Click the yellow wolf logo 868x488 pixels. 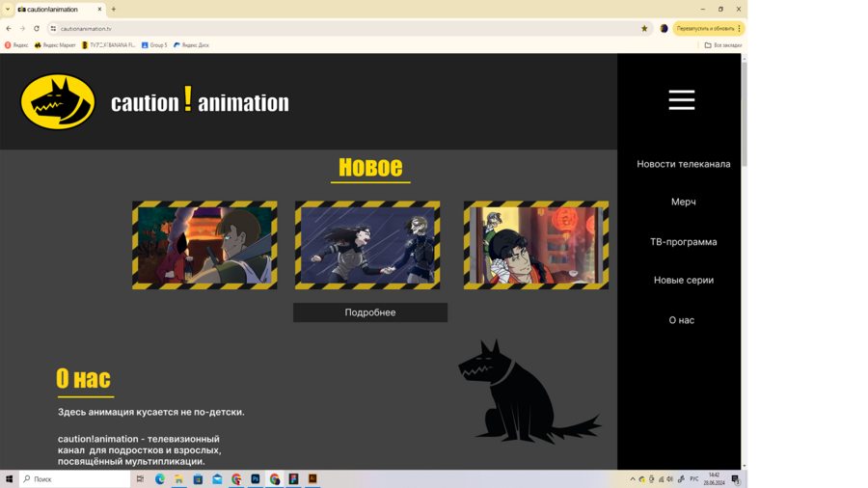click(58, 101)
